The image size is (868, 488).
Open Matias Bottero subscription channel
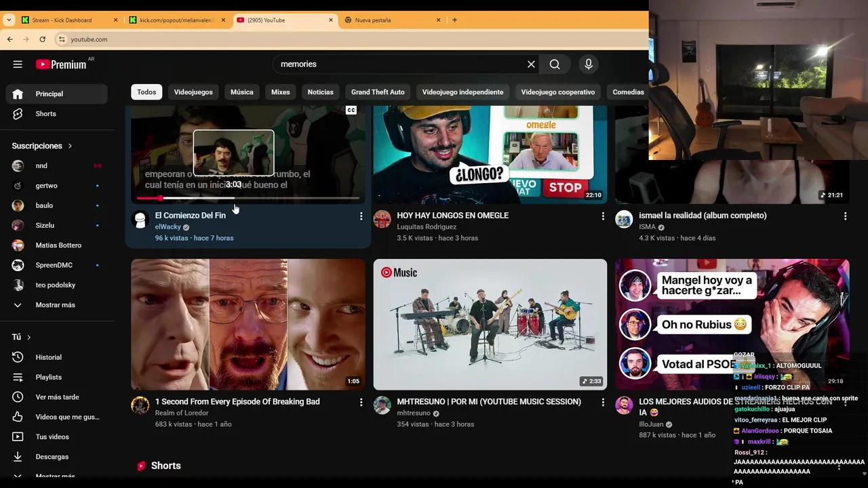pyautogui.click(x=57, y=245)
